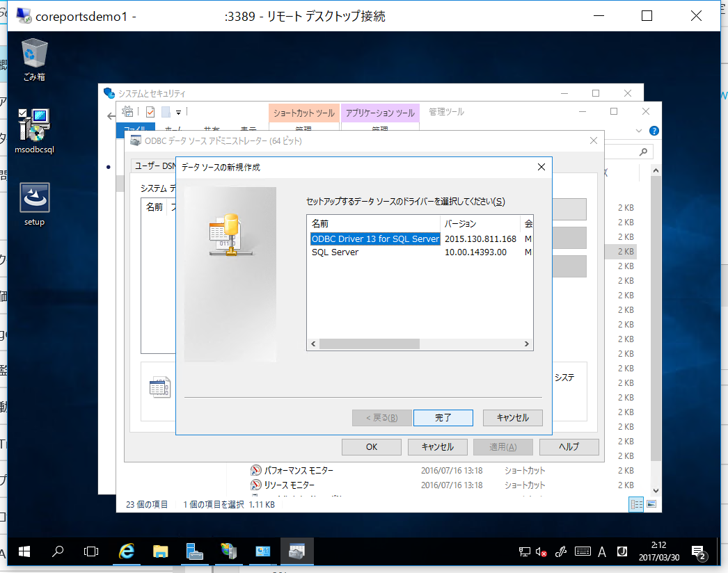The width and height of the screenshot is (728, 573).
Task: Switch to the blue control panel taskbar icon
Action: click(262, 551)
